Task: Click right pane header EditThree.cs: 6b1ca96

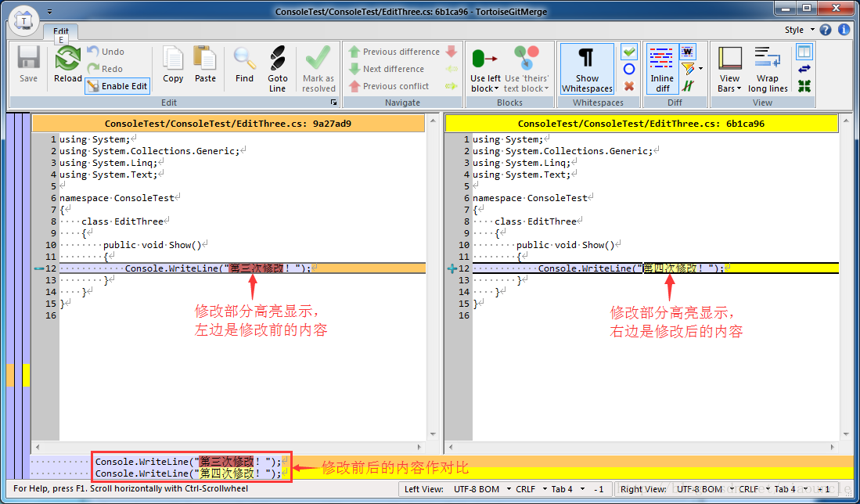Action: (641, 124)
